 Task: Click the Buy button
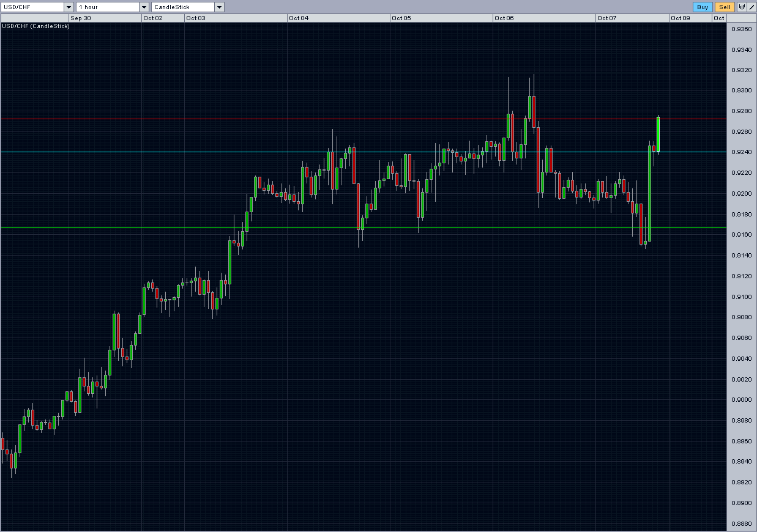[703, 7]
